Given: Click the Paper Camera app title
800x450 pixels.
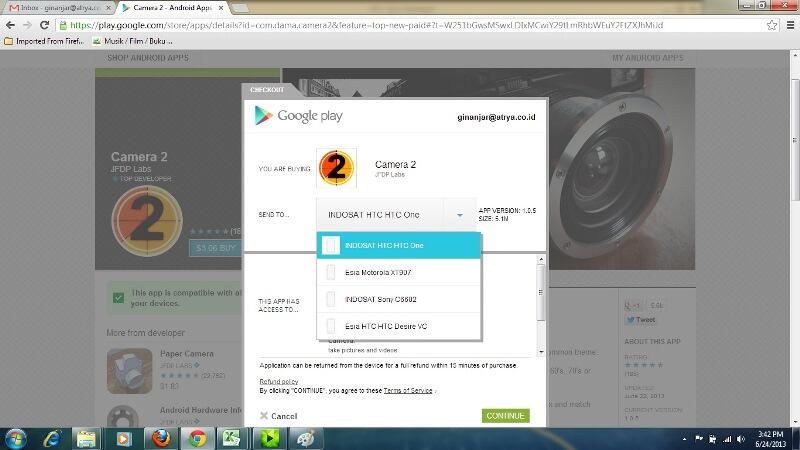Looking at the screenshot, I should pos(187,354).
